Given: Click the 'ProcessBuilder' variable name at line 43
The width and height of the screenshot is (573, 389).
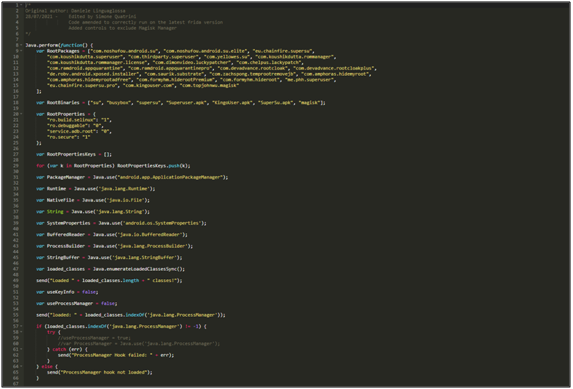Looking at the screenshot, I should (66, 246).
